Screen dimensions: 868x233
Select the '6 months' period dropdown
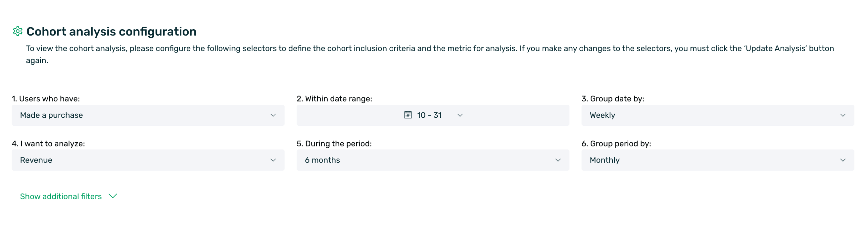coord(433,160)
